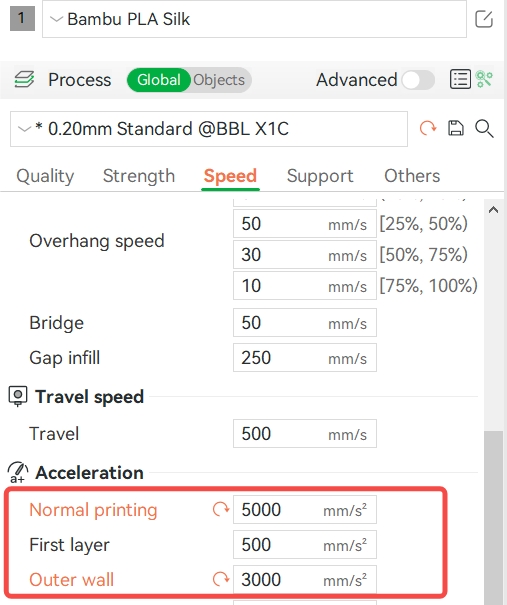This screenshot has width=507, height=605.
Task: Switch to the Quality tab
Action: (x=45, y=176)
